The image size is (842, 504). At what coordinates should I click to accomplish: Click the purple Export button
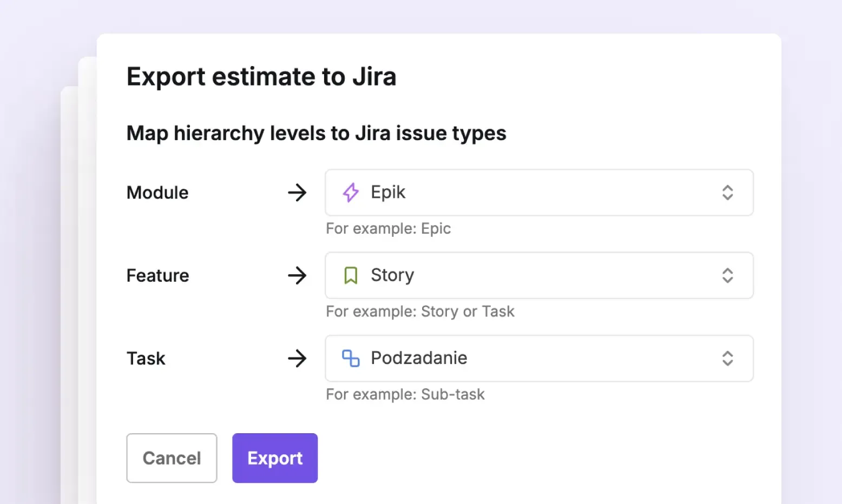click(275, 458)
